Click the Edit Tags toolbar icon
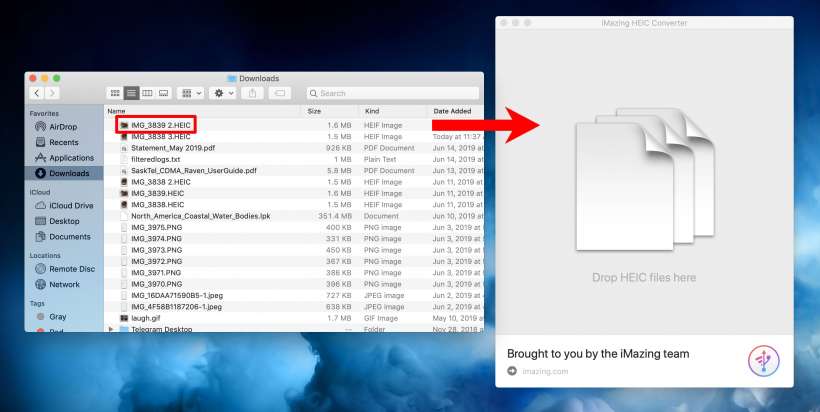The width and height of the screenshot is (820, 412). coord(280,93)
